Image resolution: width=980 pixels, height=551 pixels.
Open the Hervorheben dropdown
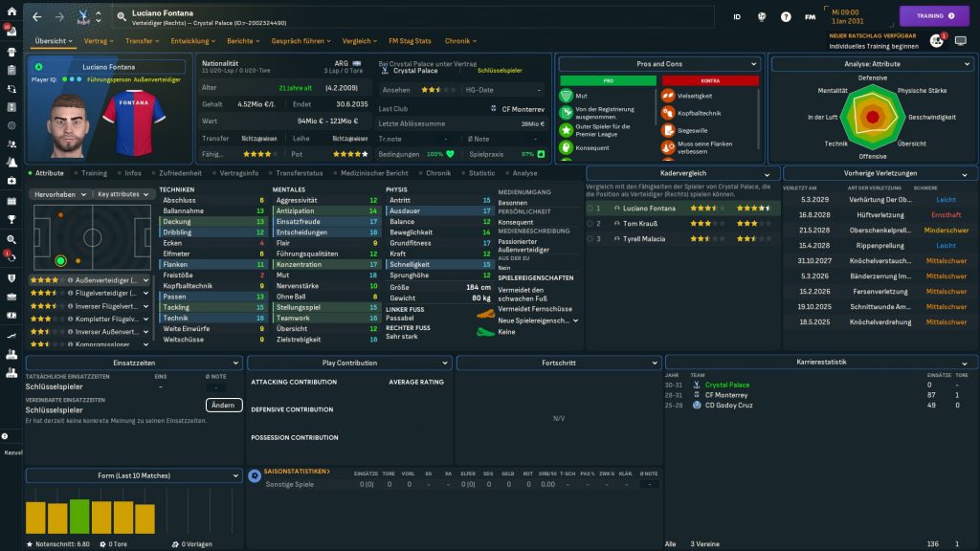click(59, 193)
